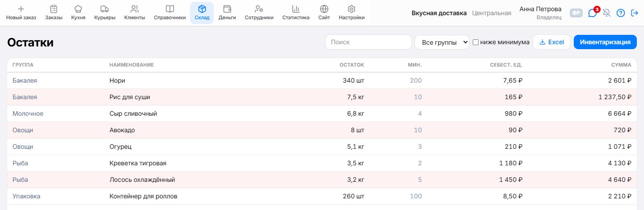Open the Сотрудники section
Screen dimensions: 644x210
click(259, 13)
